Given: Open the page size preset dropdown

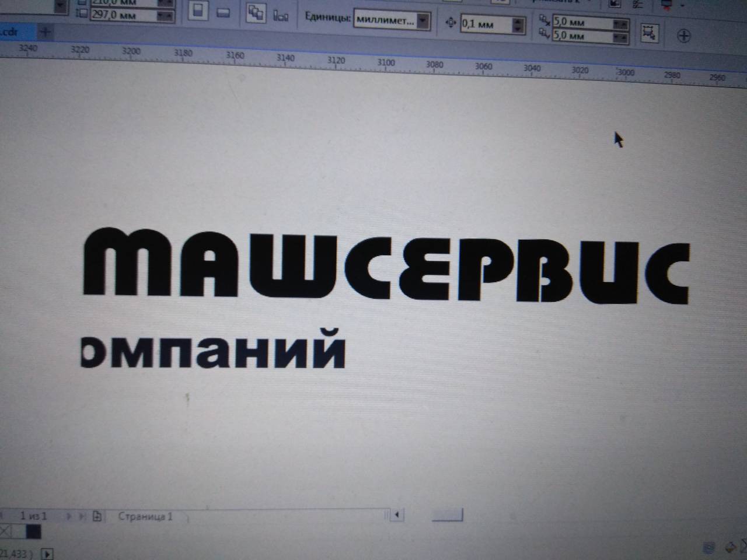Looking at the screenshot, I should 60,5.
